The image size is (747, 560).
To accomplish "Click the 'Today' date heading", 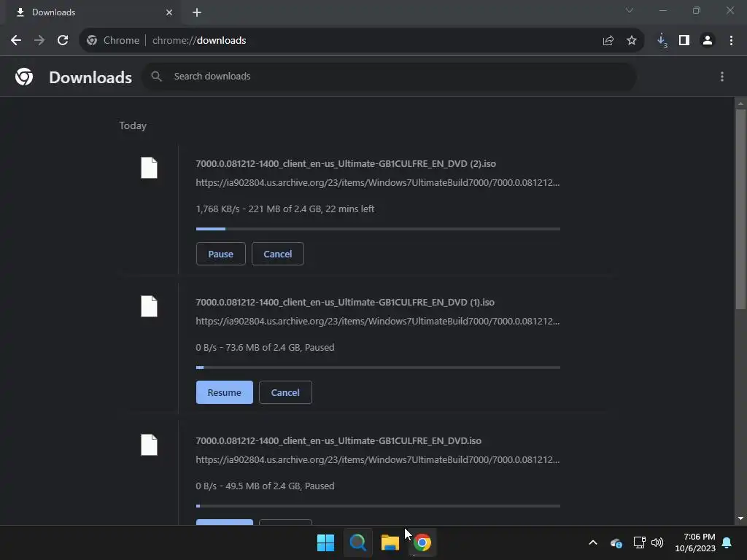I will (x=133, y=125).
